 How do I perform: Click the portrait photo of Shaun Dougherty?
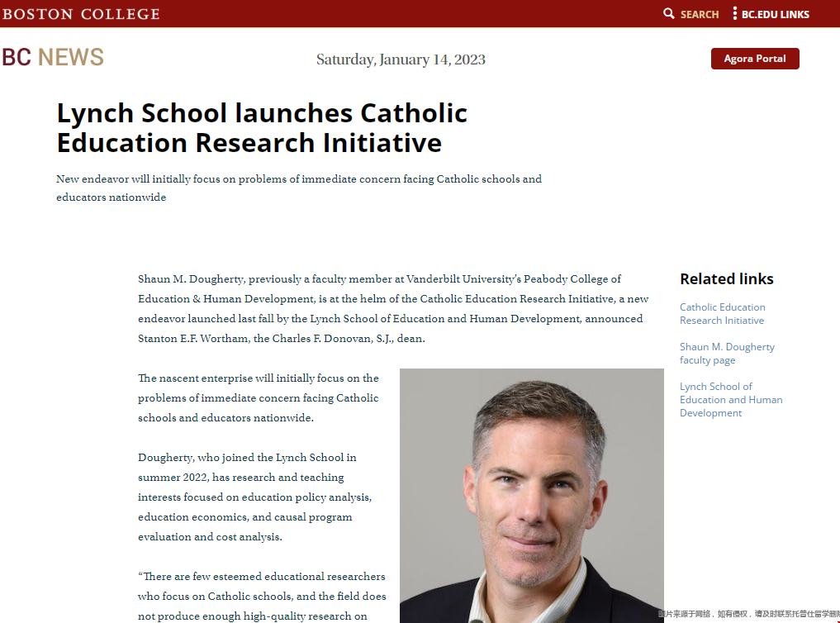coord(531,496)
